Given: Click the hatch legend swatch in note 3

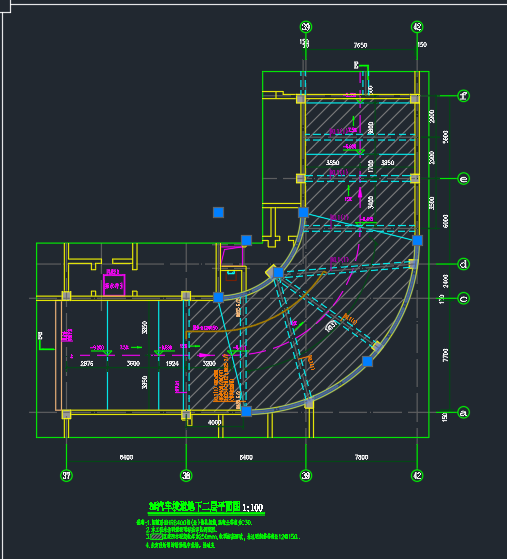Looking at the screenshot, I should pyautogui.click(x=156, y=537).
